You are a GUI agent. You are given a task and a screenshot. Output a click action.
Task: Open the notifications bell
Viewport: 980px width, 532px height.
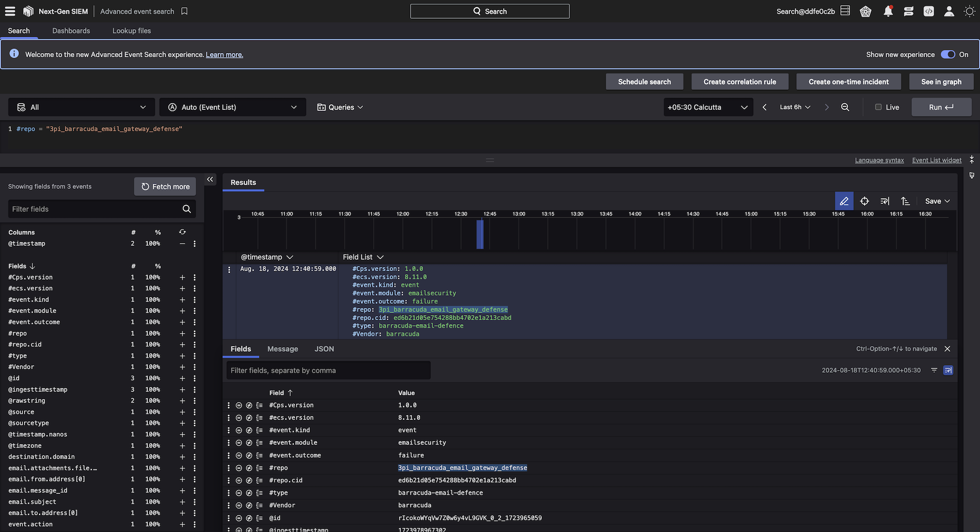pos(888,11)
